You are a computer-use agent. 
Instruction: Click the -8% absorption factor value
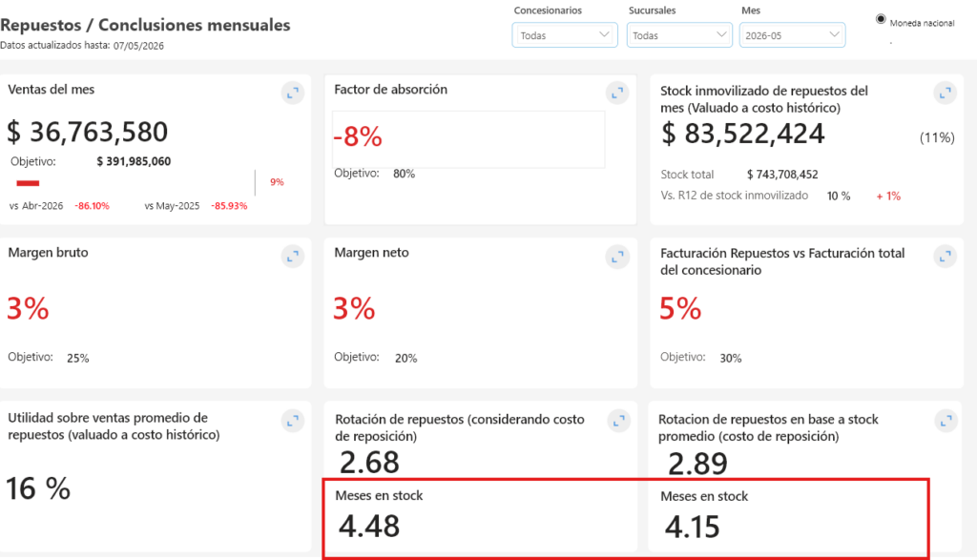358,136
